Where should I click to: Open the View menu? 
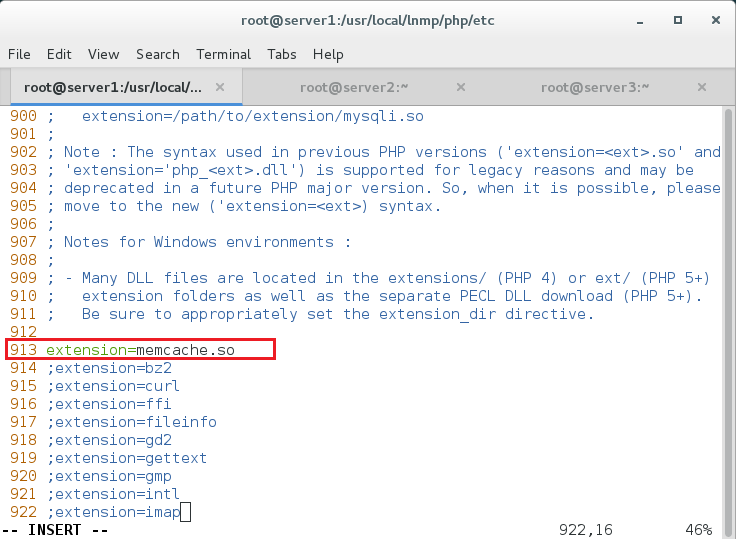(x=103, y=54)
